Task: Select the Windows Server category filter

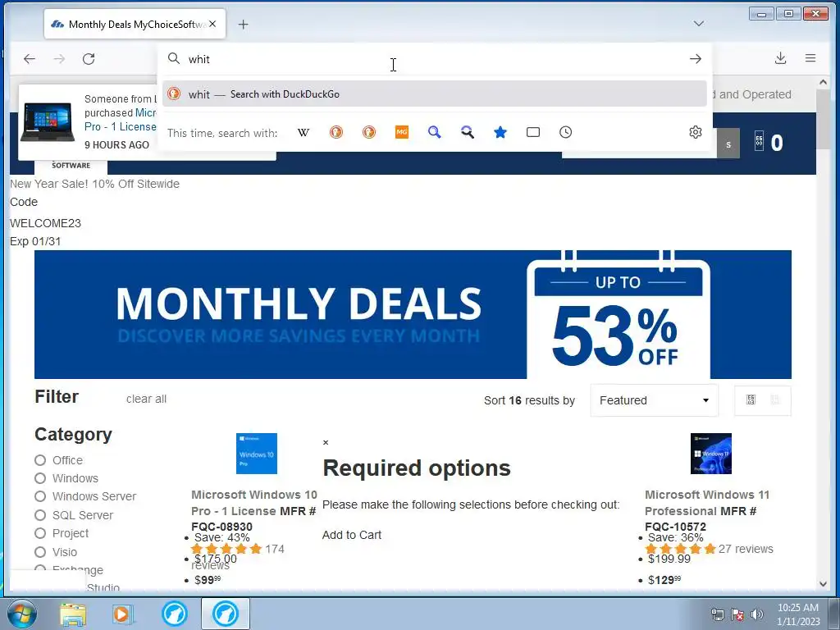Action: (40, 496)
